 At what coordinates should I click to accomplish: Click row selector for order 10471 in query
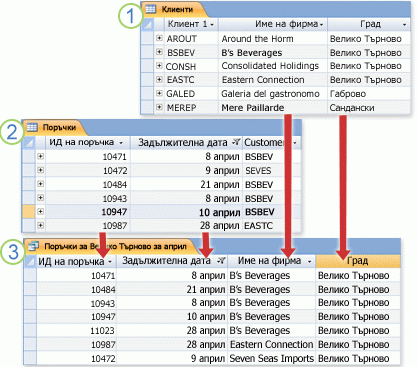click(x=30, y=276)
